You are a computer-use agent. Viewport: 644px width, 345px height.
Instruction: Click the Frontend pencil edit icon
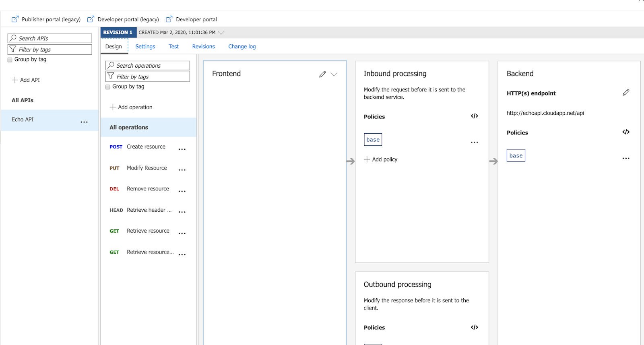322,74
